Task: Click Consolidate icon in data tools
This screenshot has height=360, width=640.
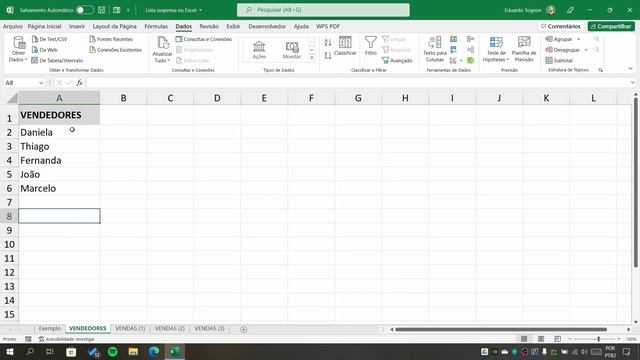Action: [x=471, y=39]
